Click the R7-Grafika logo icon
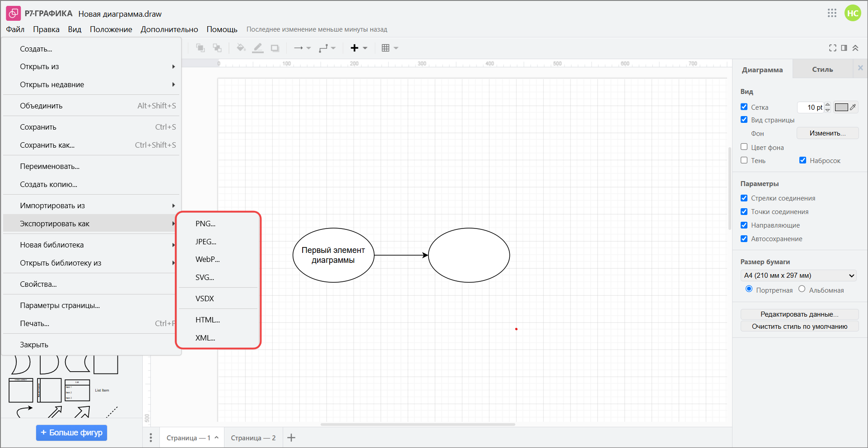Image resolution: width=868 pixels, height=448 pixels. pyautogui.click(x=14, y=14)
